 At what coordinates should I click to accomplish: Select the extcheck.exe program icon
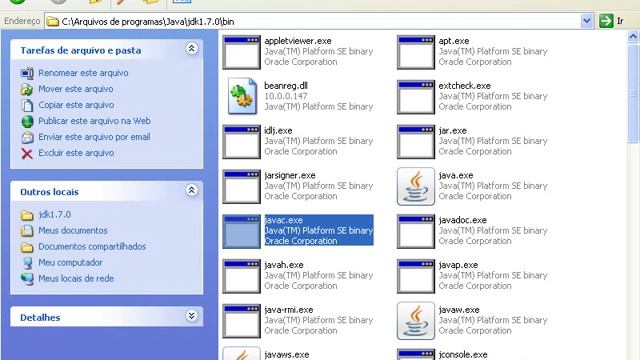(x=416, y=97)
